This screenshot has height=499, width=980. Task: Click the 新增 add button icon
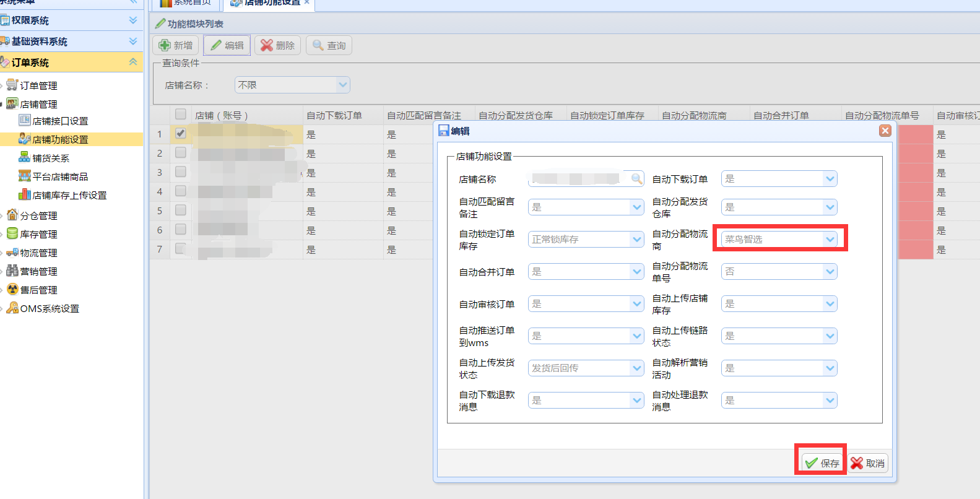pyautogui.click(x=165, y=45)
